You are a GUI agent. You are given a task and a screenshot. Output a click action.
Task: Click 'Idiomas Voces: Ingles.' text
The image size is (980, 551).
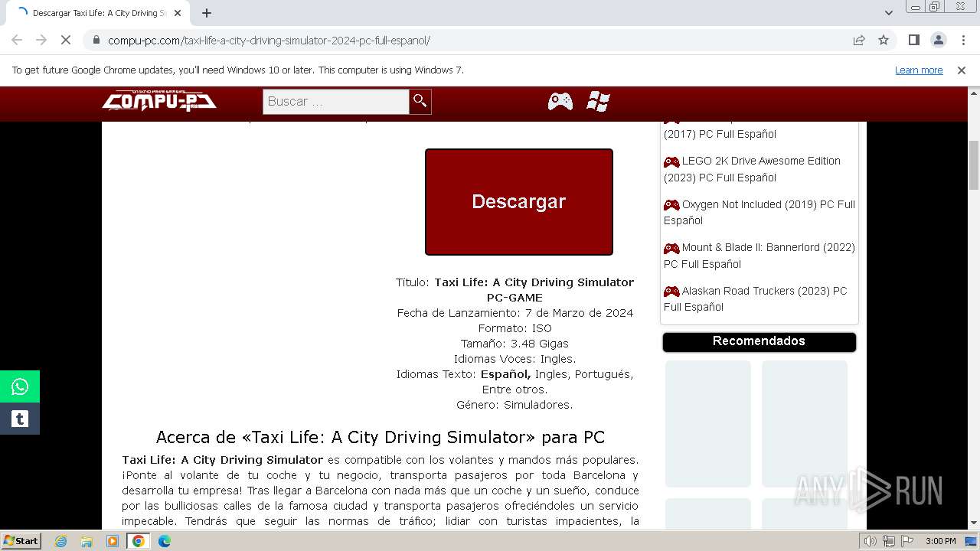[x=514, y=359]
